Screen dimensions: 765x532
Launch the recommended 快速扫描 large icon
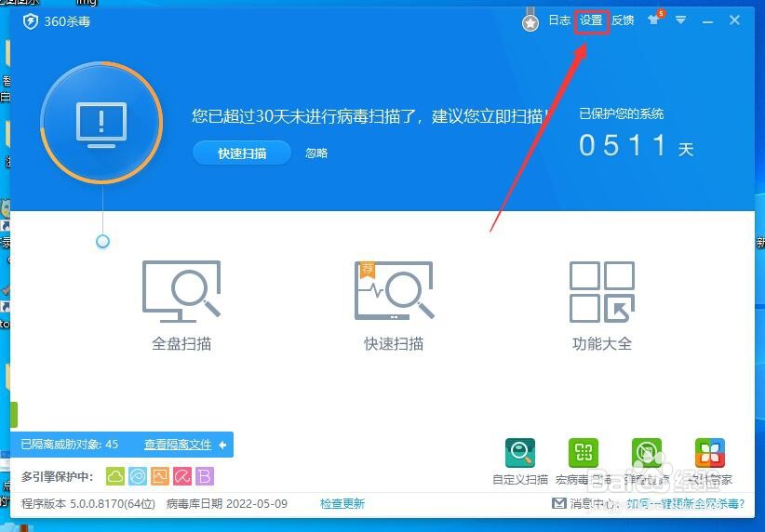click(395, 290)
